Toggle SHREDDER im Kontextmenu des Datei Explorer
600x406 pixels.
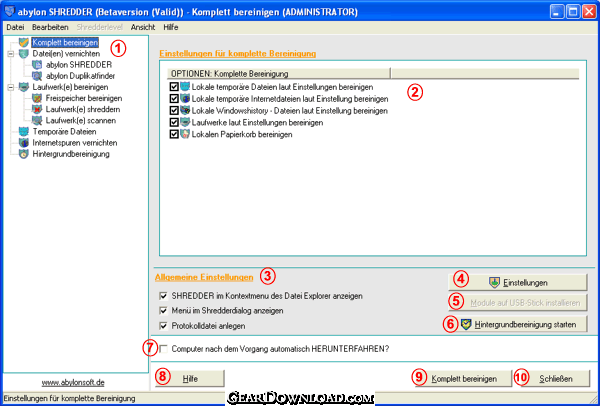tap(164, 296)
